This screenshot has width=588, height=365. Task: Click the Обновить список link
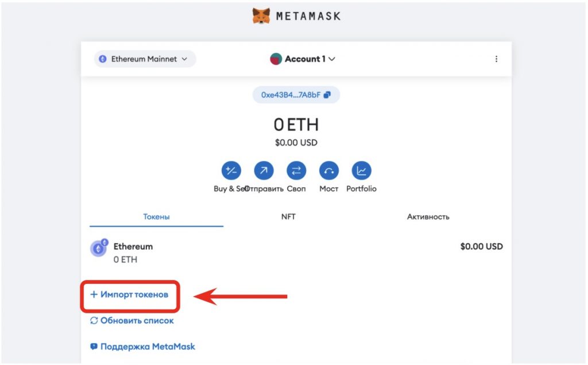(x=132, y=321)
